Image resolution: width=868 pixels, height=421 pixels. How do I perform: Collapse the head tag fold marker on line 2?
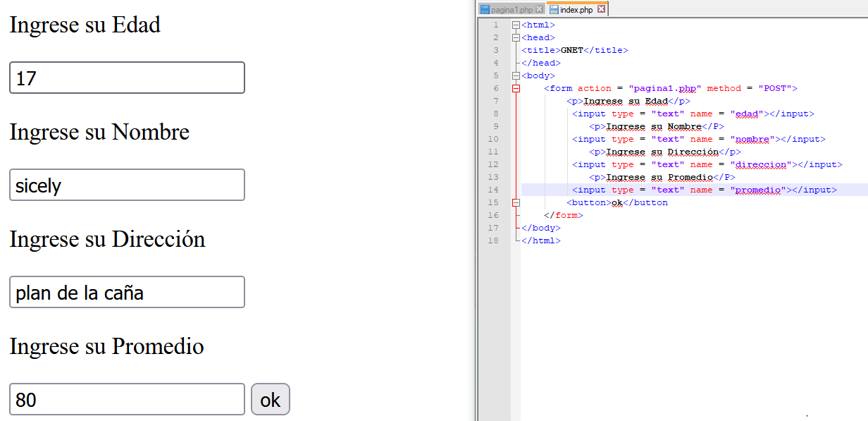click(x=516, y=37)
